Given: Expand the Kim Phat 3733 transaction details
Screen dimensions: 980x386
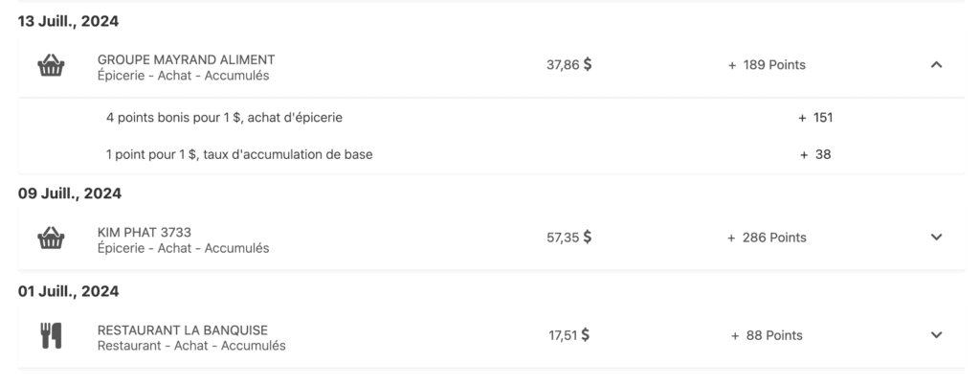Looking at the screenshot, I should [936, 238].
